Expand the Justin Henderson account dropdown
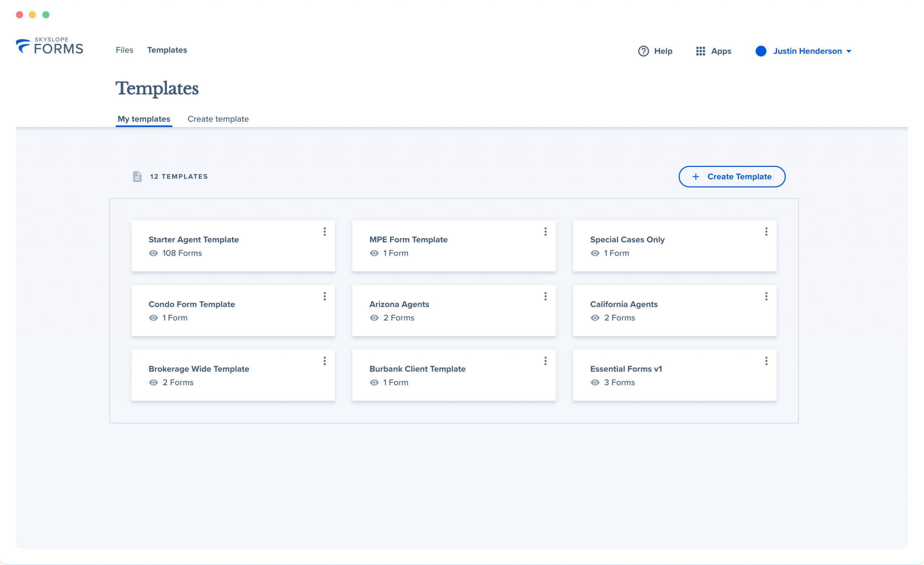 pyautogui.click(x=849, y=51)
